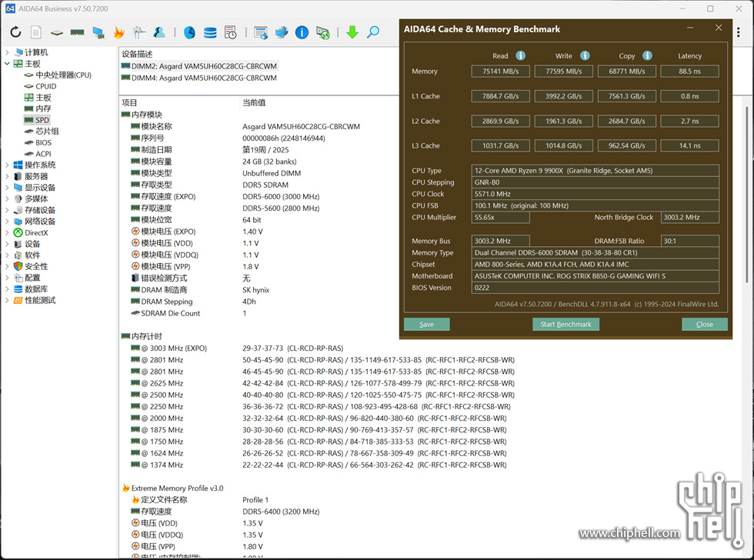This screenshot has width=754, height=560.
Task: Expand the 显示设备 tree node
Action: [7, 188]
